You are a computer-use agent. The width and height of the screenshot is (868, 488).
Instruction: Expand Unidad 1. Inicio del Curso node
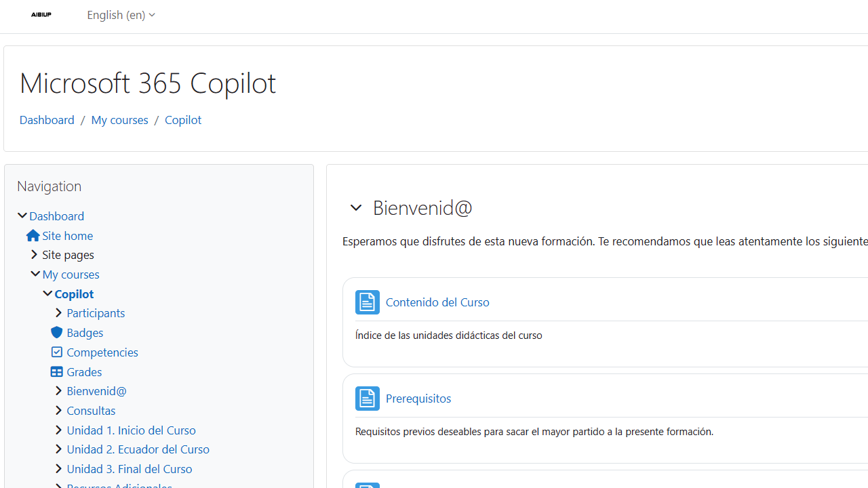(x=58, y=430)
